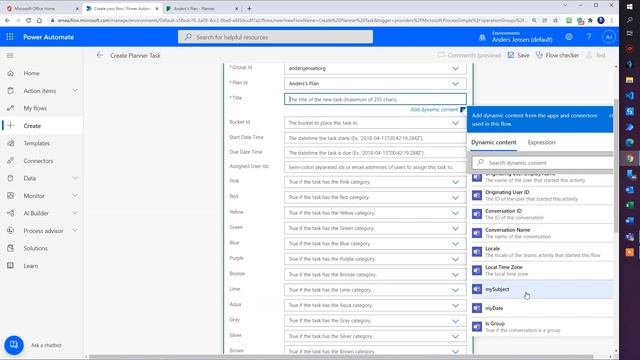The height and width of the screenshot is (360, 640).
Task: Select the Is Group dynamic content item
Action: click(x=542, y=327)
